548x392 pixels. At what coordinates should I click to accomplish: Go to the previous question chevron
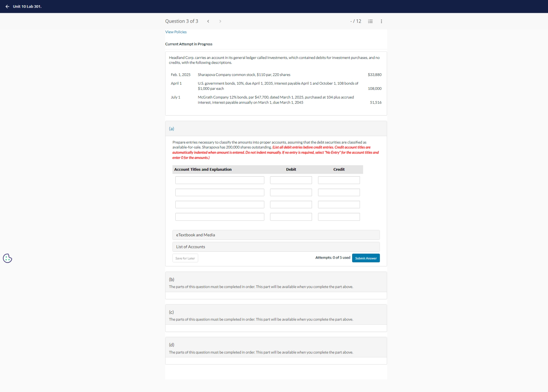click(208, 21)
